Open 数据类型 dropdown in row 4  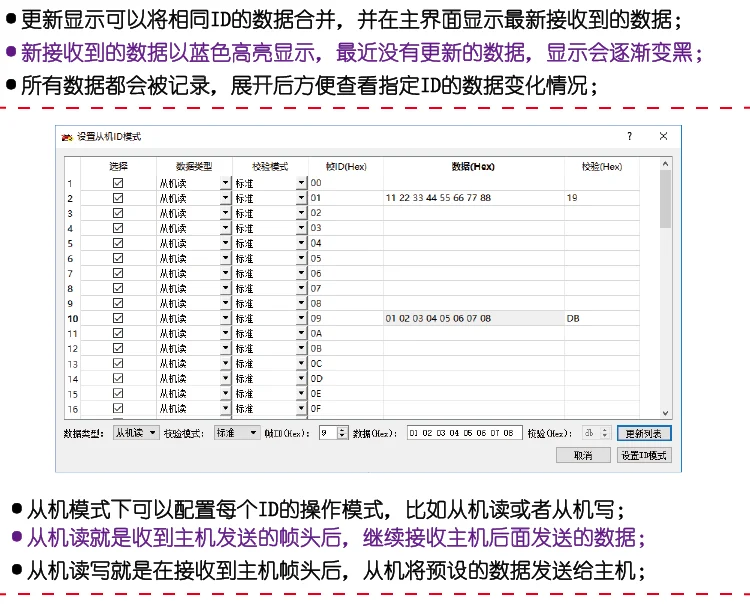[x=225, y=228]
